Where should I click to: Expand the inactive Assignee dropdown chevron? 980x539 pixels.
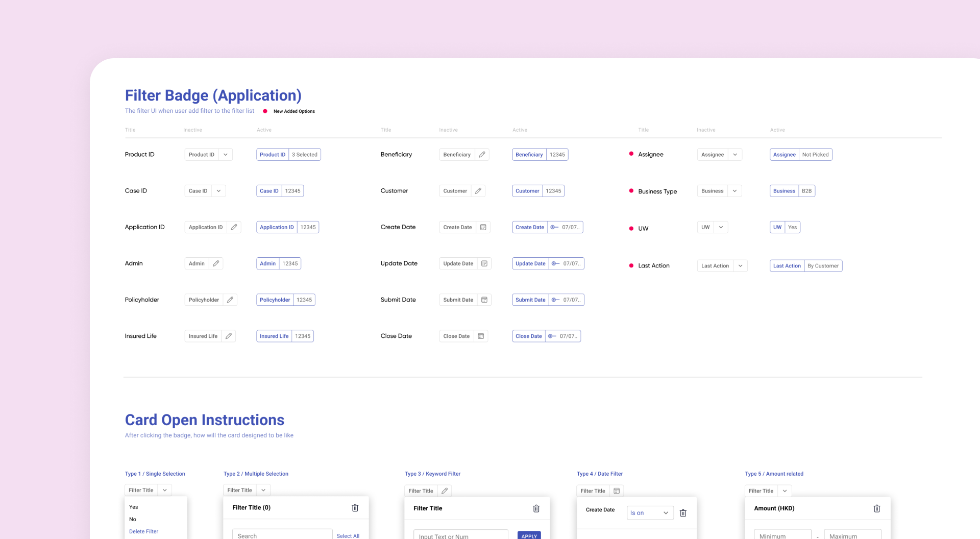735,154
